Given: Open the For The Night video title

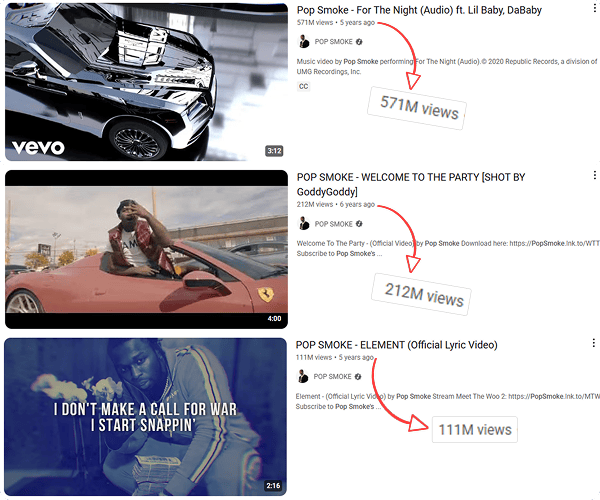Looking at the screenshot, I should (x=419, y=10).
